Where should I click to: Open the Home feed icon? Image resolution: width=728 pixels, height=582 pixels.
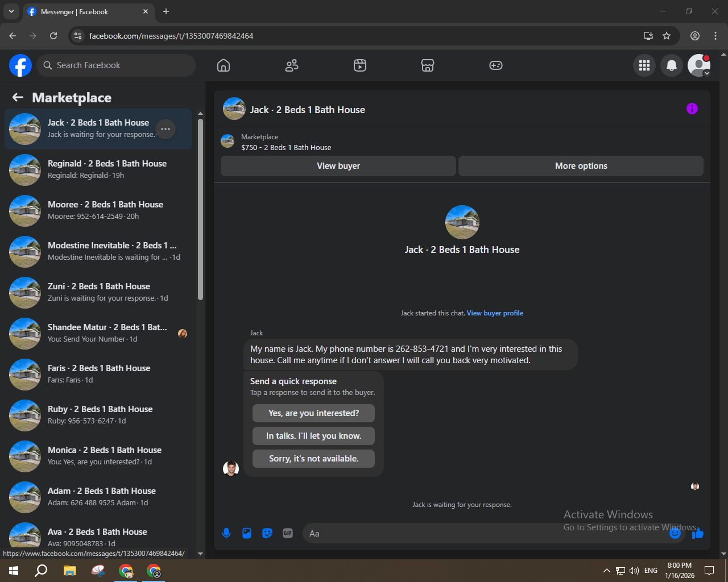click(x=224, y=65)
